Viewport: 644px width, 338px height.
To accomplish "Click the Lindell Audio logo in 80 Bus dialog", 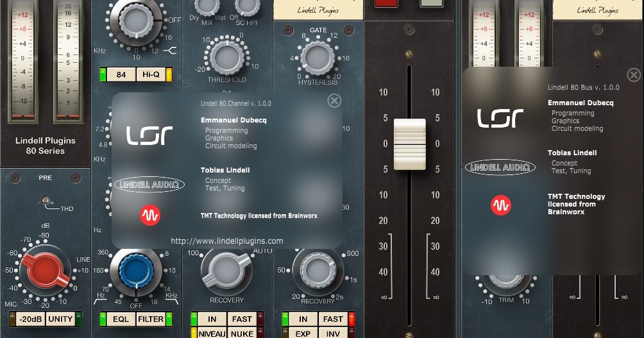I will [500, 167].
